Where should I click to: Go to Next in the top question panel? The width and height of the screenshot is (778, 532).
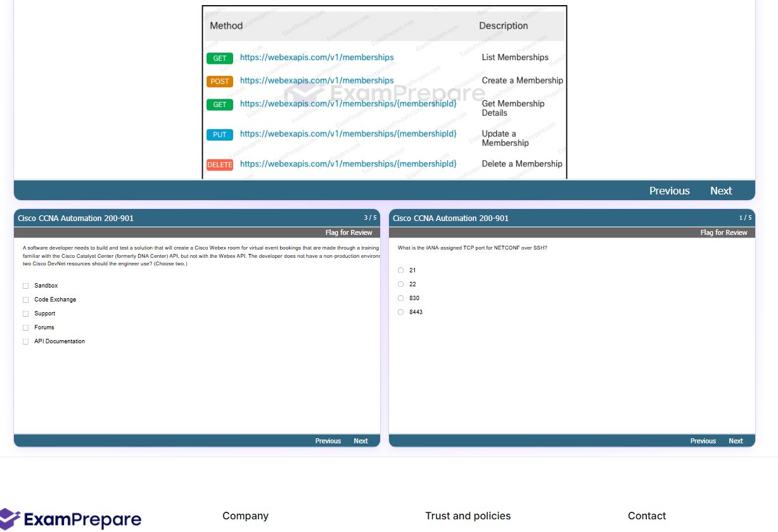[x=721, y=191]
